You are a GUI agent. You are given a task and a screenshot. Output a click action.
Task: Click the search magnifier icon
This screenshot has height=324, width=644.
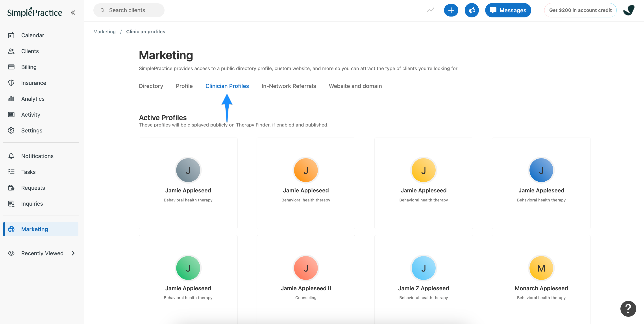(x=103, y=10)
